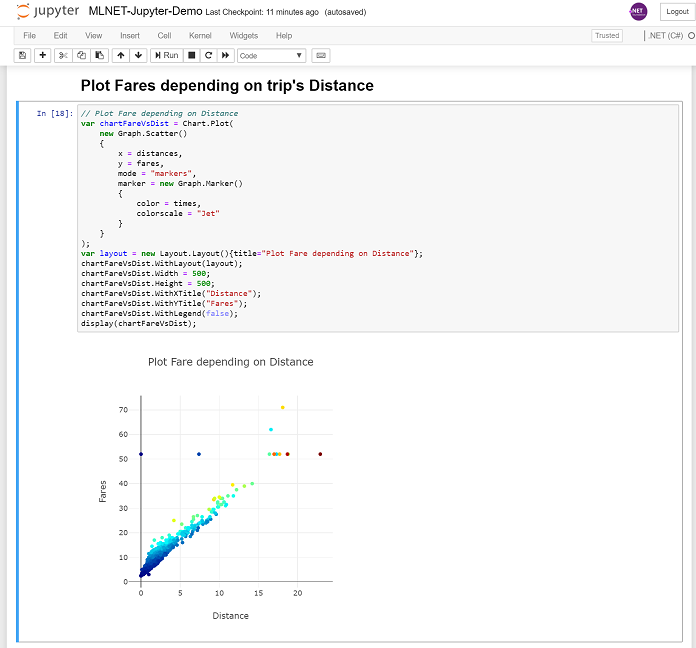Screen dimensions: 696x648
Task: Open the Insert menu
Action: tap(130, 36)
